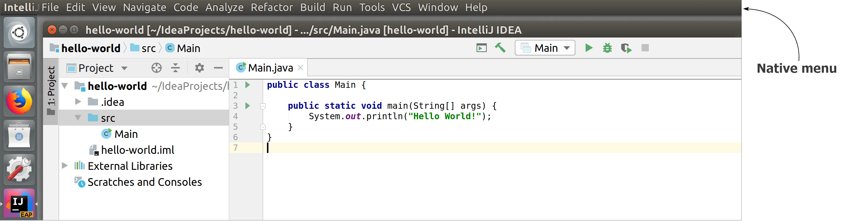
Task: Collapse all nodes in Project panel
Action: coord(175,68)
